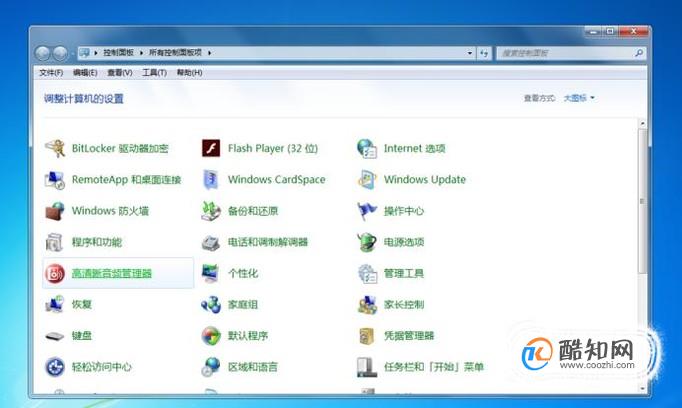Screen dimensions: 682x408
Task: Click the computer icon in address bar
Action: pyautogui.click(x=84, y=53)
